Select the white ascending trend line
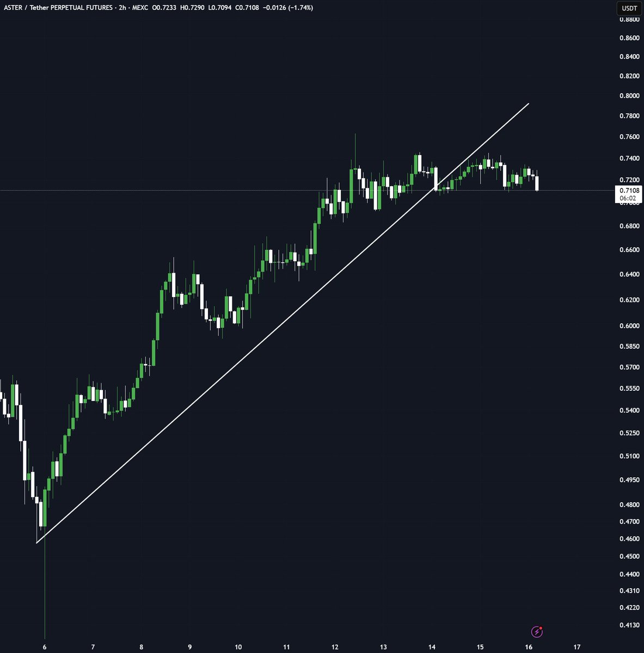This screenshot has width=644, height=653. pos(283,323)
